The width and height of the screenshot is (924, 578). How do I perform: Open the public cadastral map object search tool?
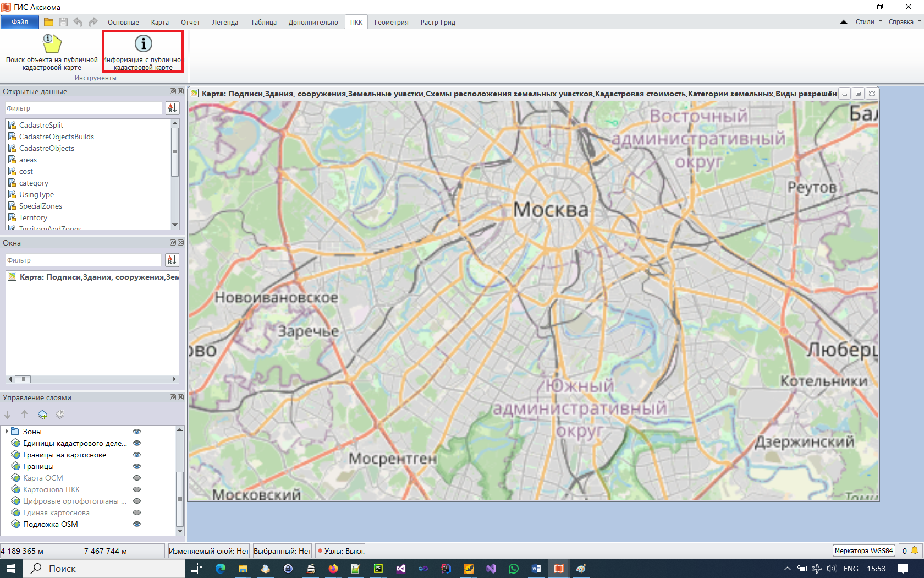(x=52, y=52)
